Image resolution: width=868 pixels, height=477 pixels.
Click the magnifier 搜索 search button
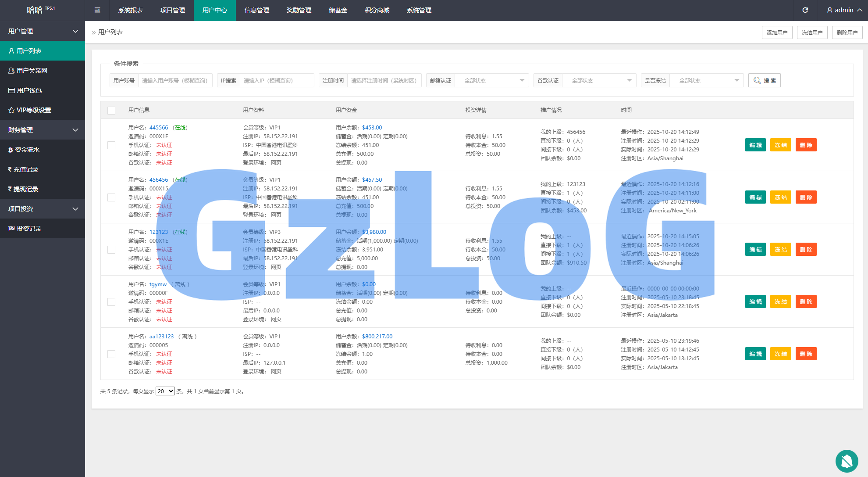764,80
